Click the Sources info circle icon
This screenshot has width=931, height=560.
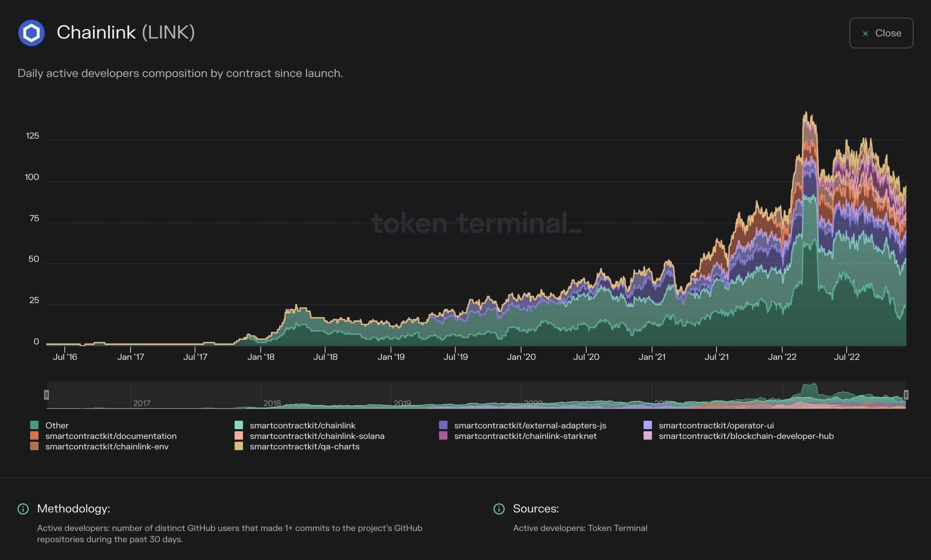tap(499, 509)
